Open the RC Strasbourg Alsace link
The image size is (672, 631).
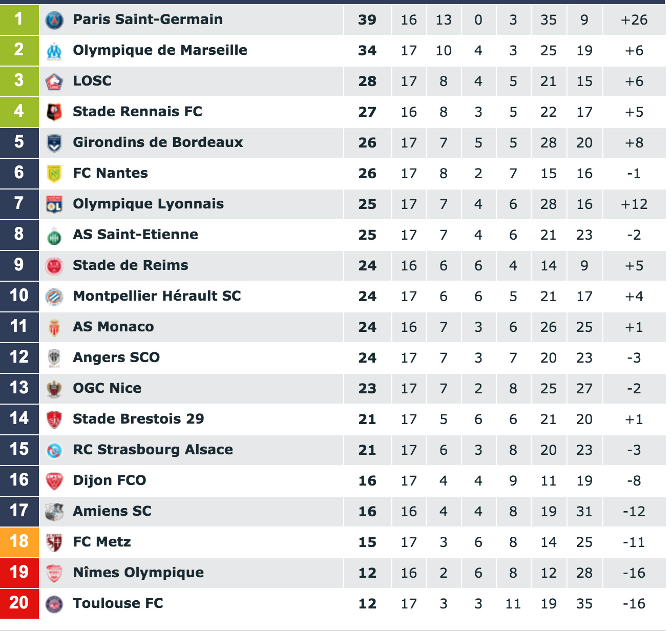(153, 450)
